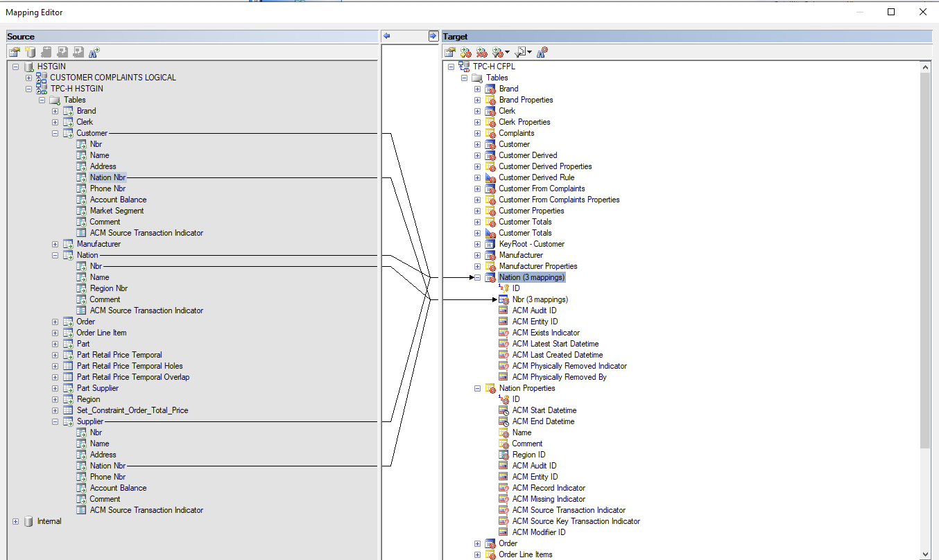Select 'ACM Latest Start Datetime' column
939x560 pixels.
[555, 344]
